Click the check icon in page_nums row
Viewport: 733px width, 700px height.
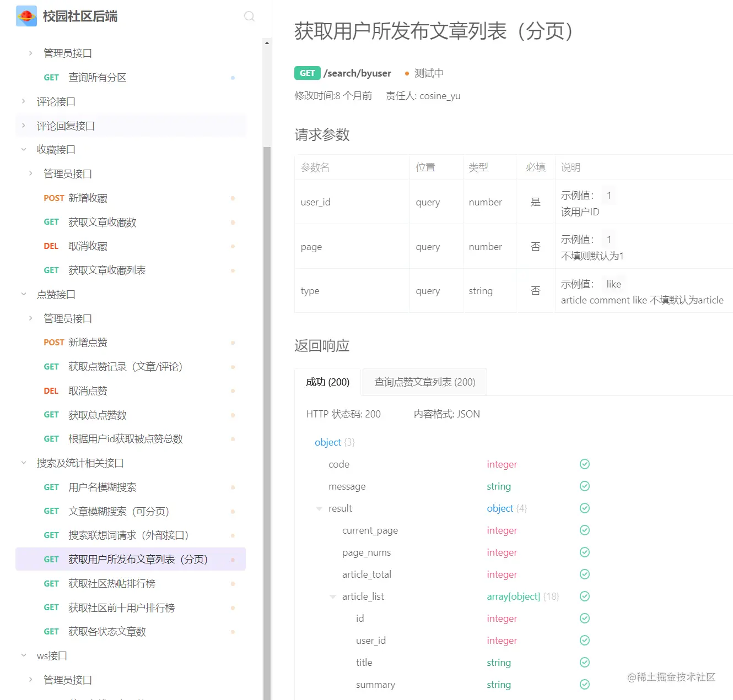click(585, 552)
